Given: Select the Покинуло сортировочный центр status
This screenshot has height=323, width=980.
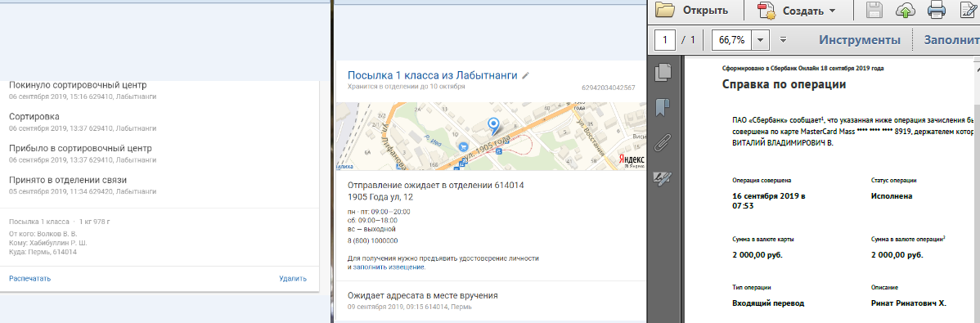Looking at the screenshot, I should (78, 85).
